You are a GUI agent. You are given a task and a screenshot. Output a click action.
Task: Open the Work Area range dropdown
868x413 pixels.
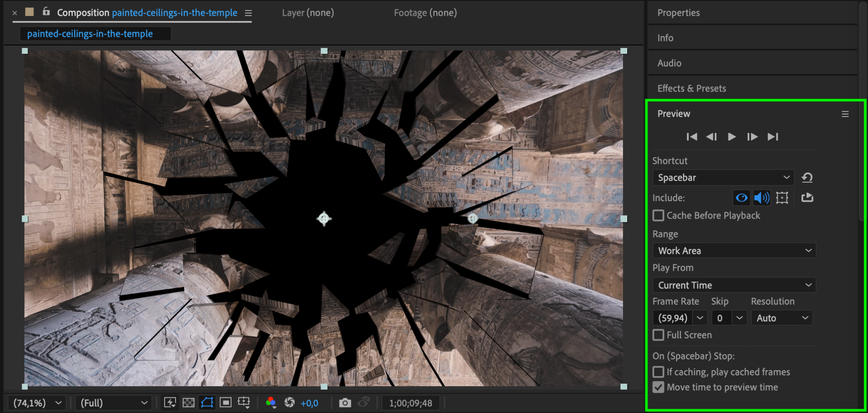tap(734, 251)
